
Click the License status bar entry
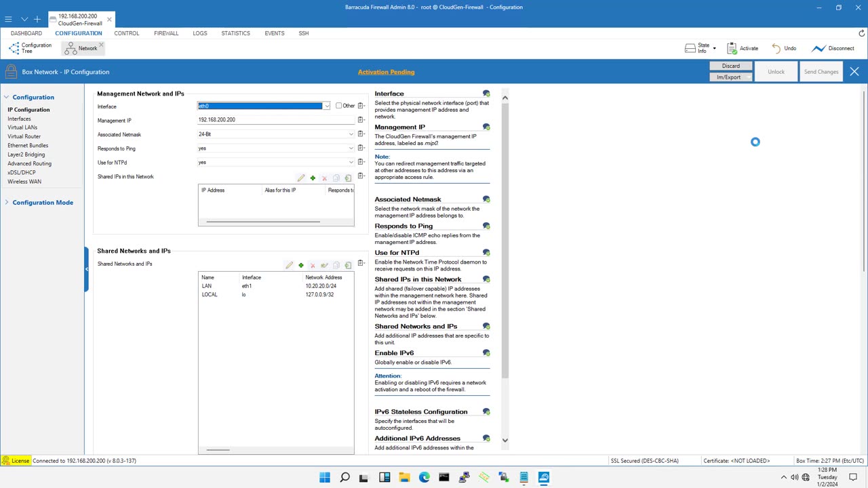coord(16,461)
